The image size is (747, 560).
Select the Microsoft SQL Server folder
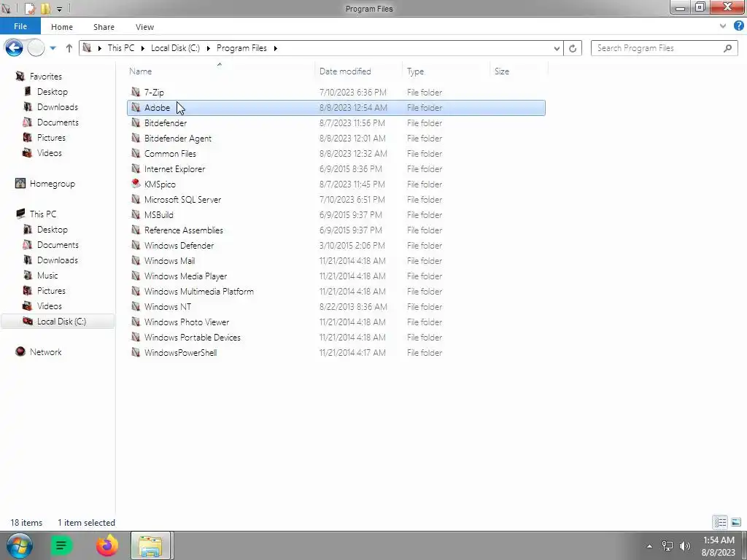[336, 200]
